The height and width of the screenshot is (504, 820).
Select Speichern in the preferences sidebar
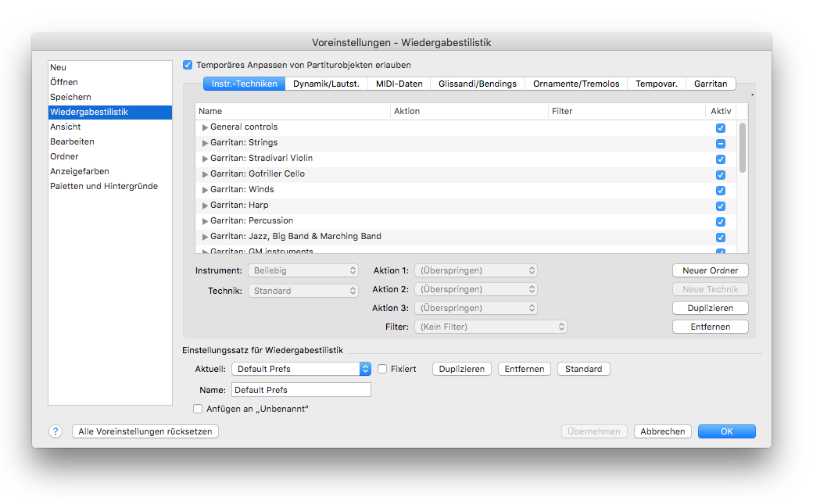pos(109,97)
